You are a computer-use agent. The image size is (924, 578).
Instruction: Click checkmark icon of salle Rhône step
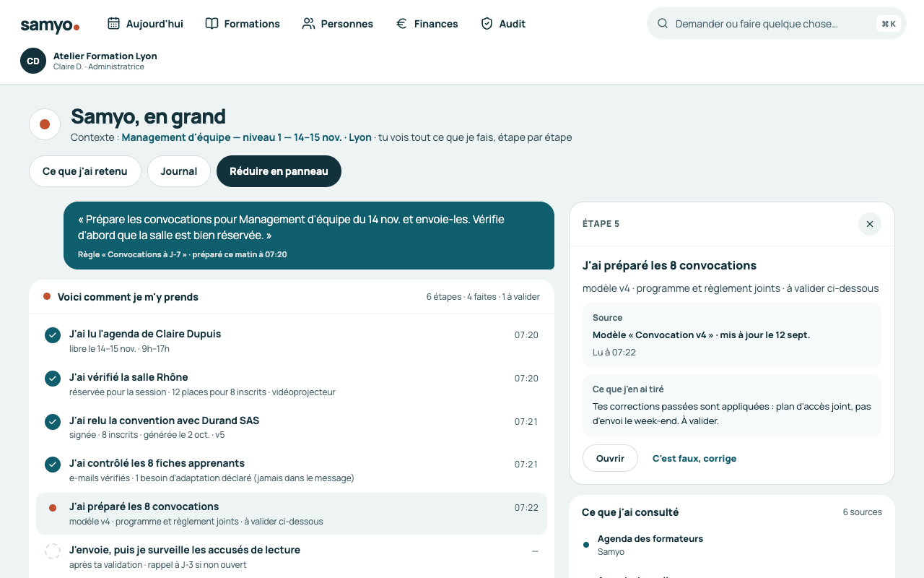(53, 379)
